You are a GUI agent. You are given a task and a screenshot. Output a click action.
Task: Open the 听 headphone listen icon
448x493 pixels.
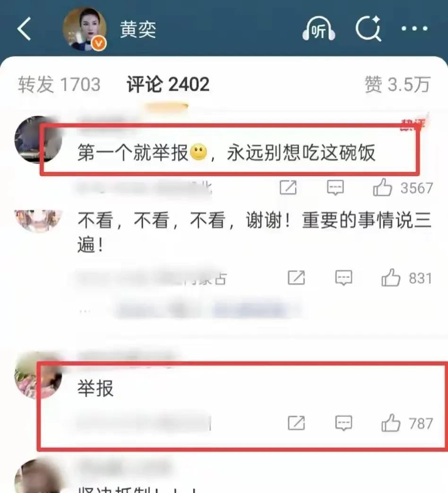tap(319, 29)
